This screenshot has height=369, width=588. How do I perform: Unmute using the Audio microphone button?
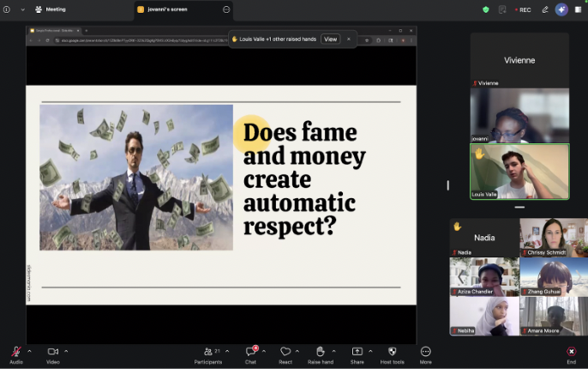coord(16,355)
